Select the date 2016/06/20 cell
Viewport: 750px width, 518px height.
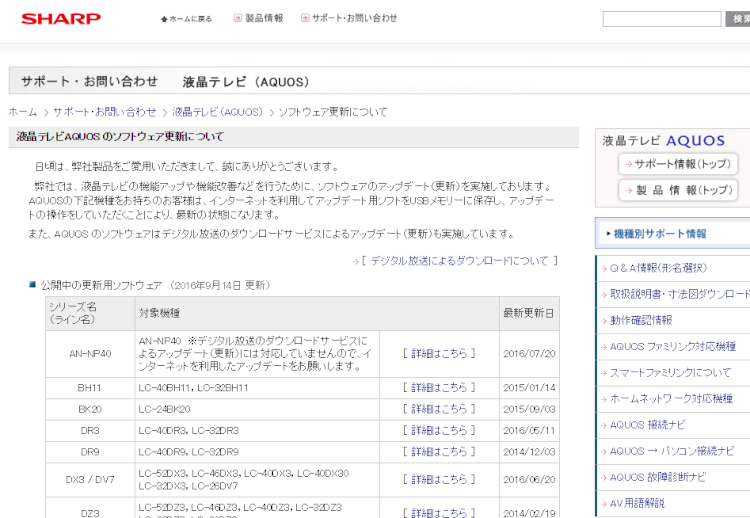[529, 480]
